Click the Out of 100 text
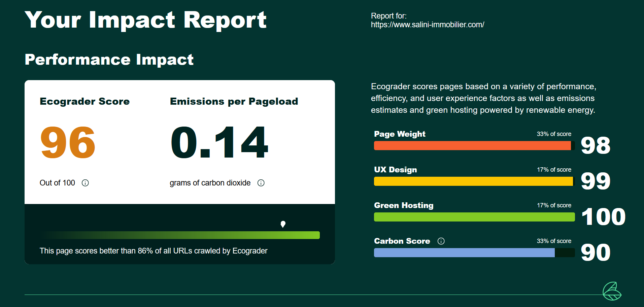Screen dimensions: 644x307 57,183
